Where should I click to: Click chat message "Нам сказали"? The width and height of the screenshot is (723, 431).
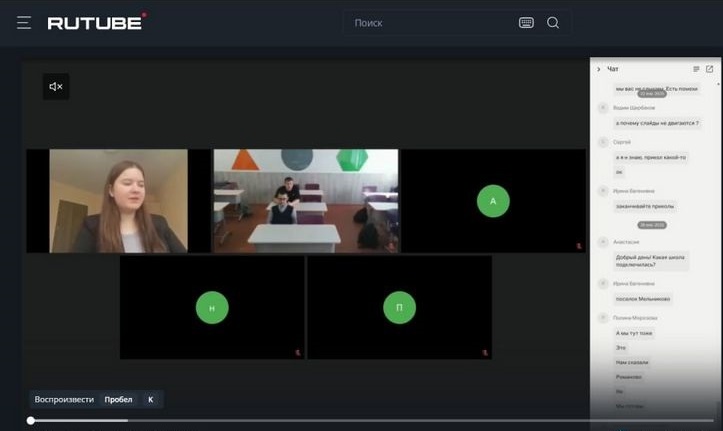click(632, 362)
